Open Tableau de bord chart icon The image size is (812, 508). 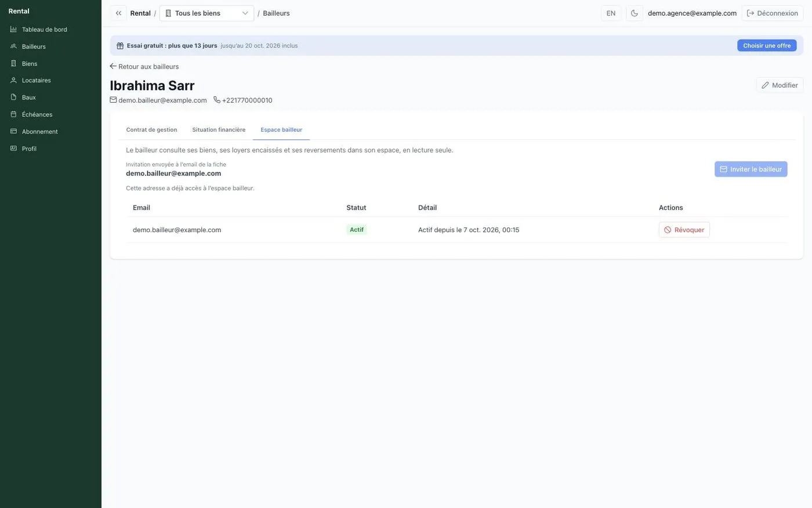pos(13,29)
